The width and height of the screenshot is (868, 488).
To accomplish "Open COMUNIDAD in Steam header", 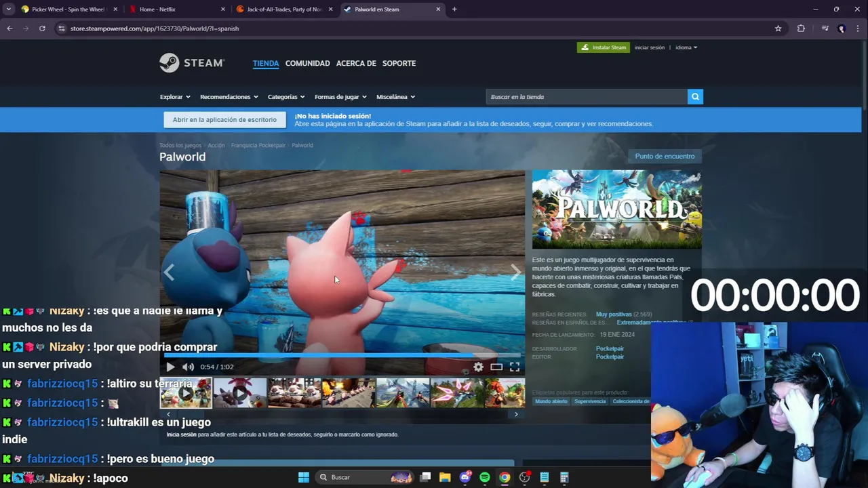I will [x=307, y=63].
